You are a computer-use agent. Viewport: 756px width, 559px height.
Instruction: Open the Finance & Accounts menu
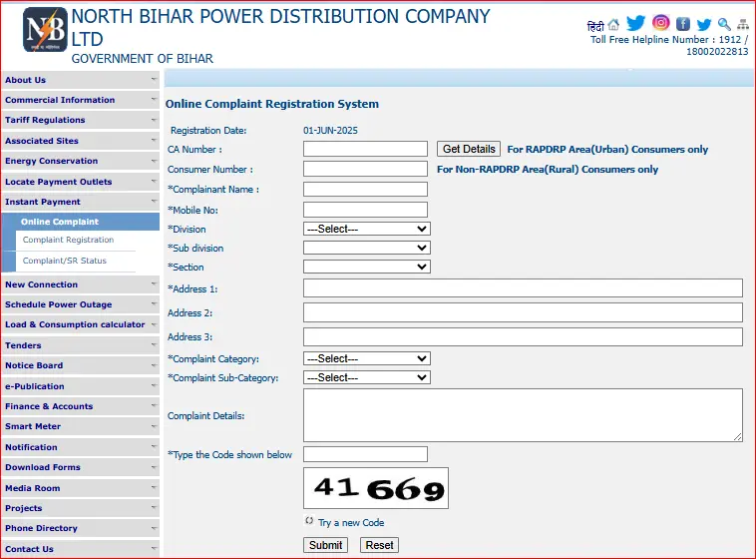coord(80,406)
